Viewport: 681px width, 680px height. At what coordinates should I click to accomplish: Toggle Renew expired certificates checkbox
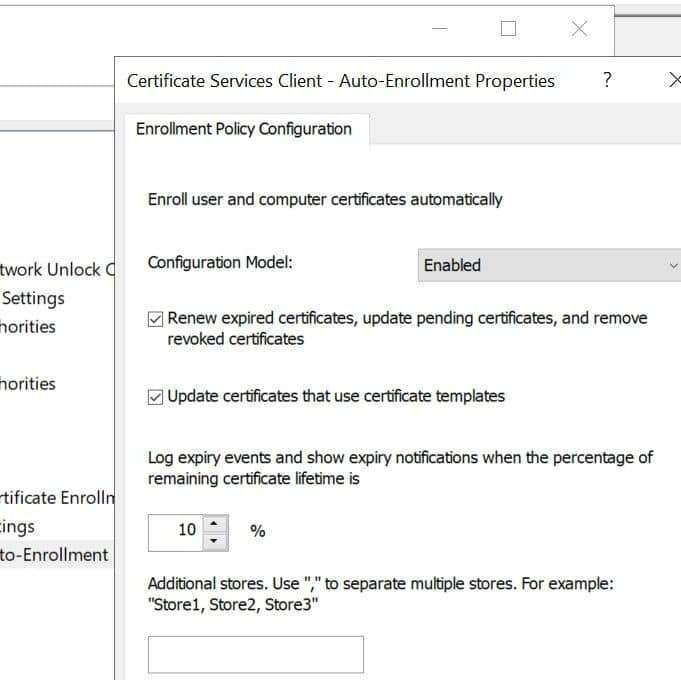[x=155, y=319]
